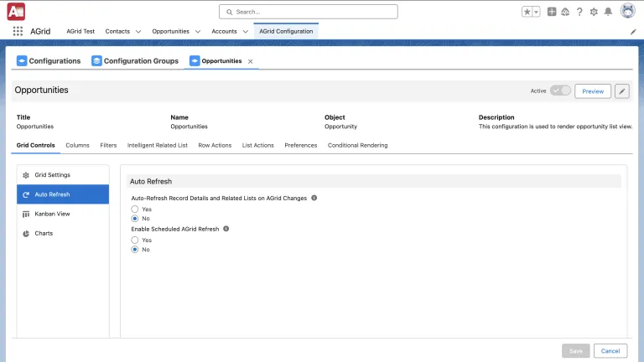Toggle the Active switch
The width and height of the screenshot is (644, 362).
[x=560, y=90]
